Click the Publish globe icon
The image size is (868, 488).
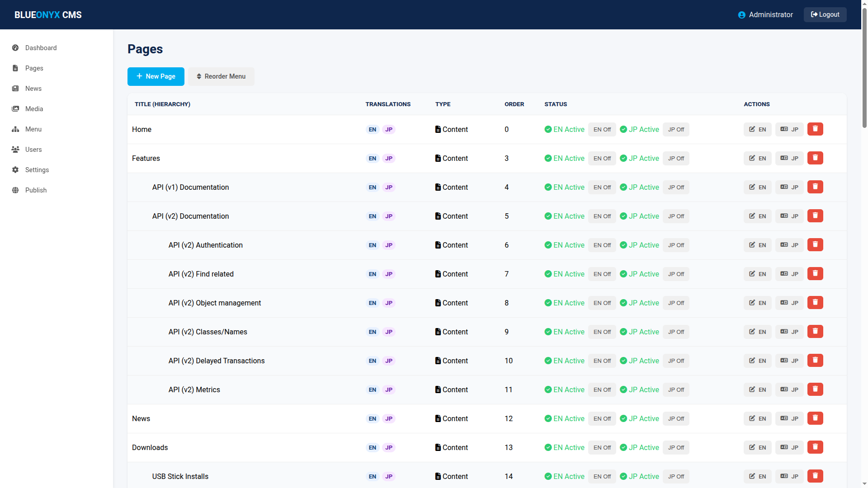[x=15, y=190]
